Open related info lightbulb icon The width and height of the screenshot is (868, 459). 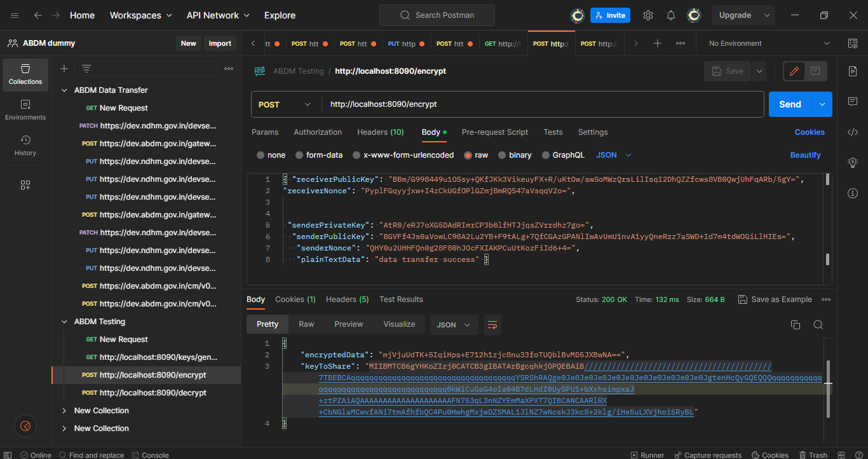pyautogui.click(x=853, y=163)
